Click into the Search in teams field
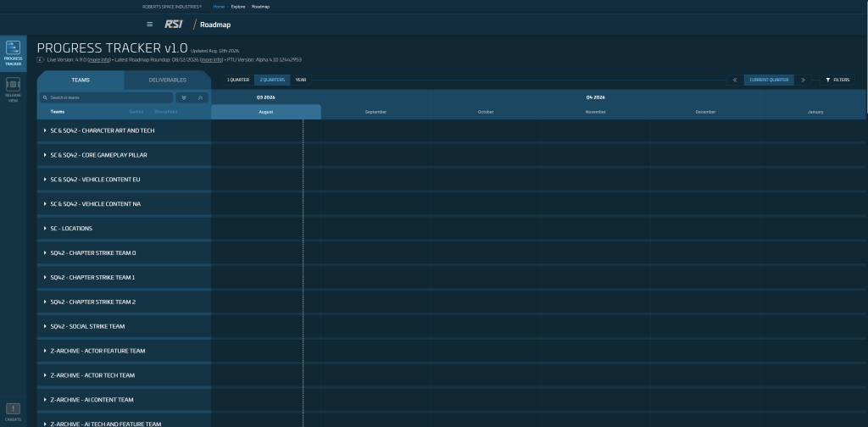 [x=107, y=98]
